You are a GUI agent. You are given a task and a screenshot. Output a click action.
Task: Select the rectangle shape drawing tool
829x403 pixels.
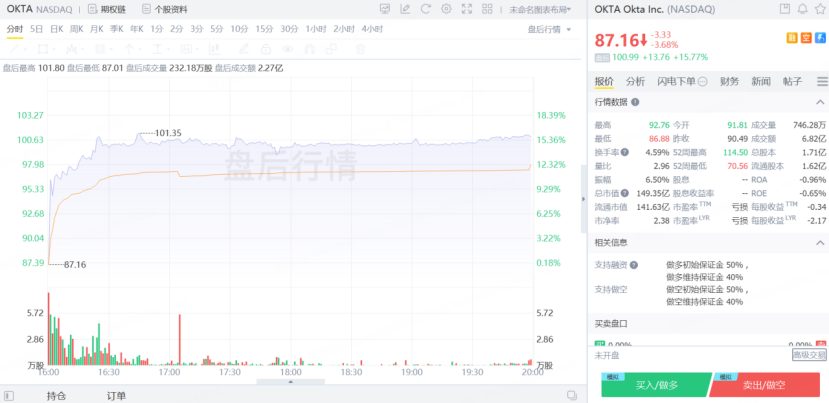point(42,49)
